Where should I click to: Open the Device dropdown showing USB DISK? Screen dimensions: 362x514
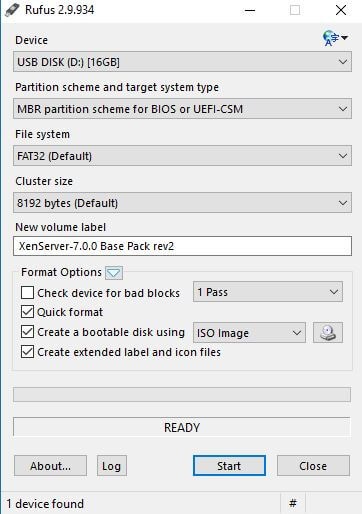182,62
